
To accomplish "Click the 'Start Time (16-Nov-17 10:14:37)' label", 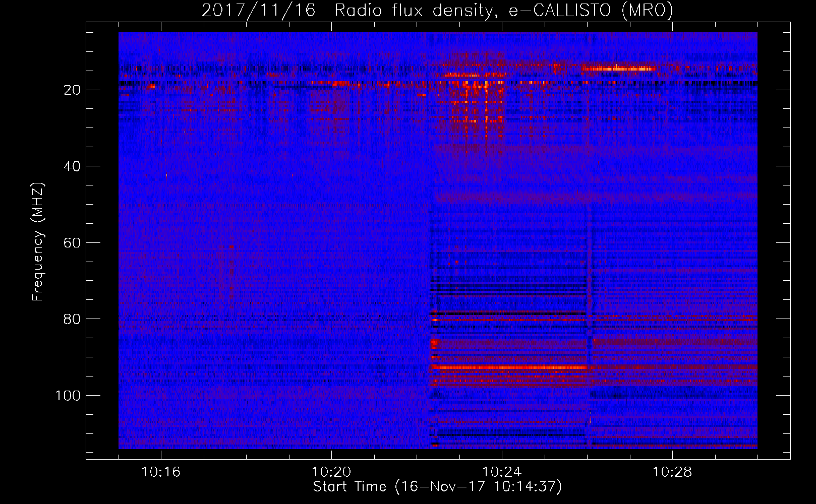I will point(437,487).
